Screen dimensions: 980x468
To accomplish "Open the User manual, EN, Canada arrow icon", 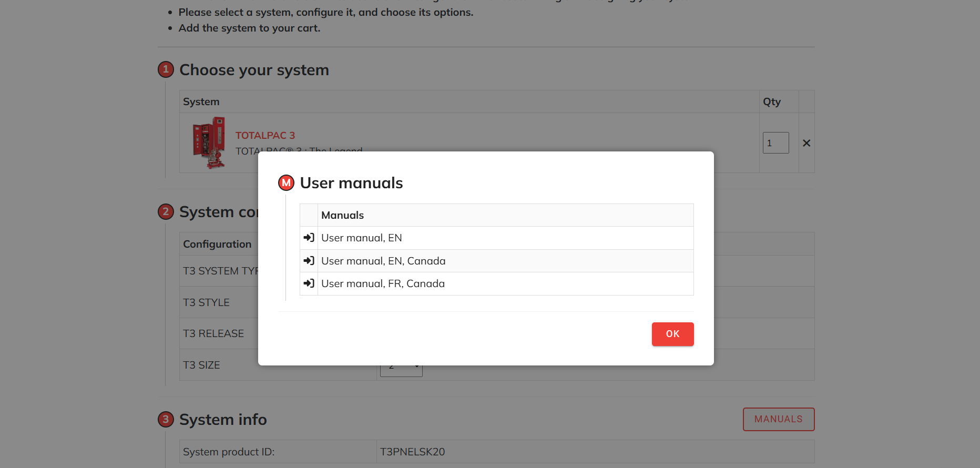I will click(x=309, y=261).
